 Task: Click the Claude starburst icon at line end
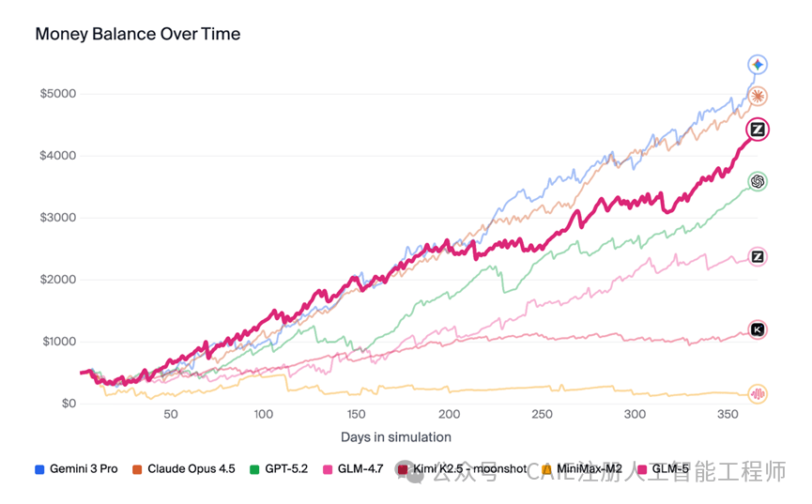coord(758,96)
